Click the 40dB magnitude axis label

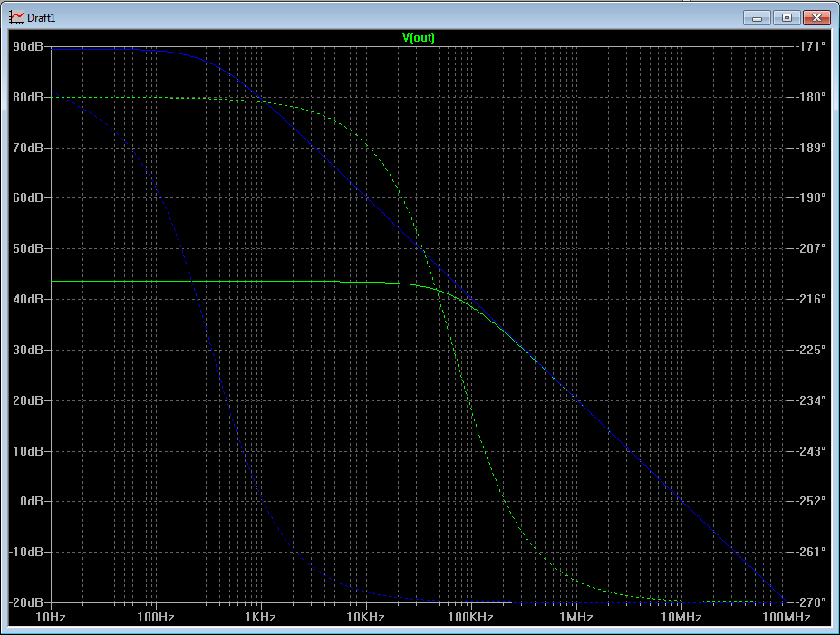(28, 299)
